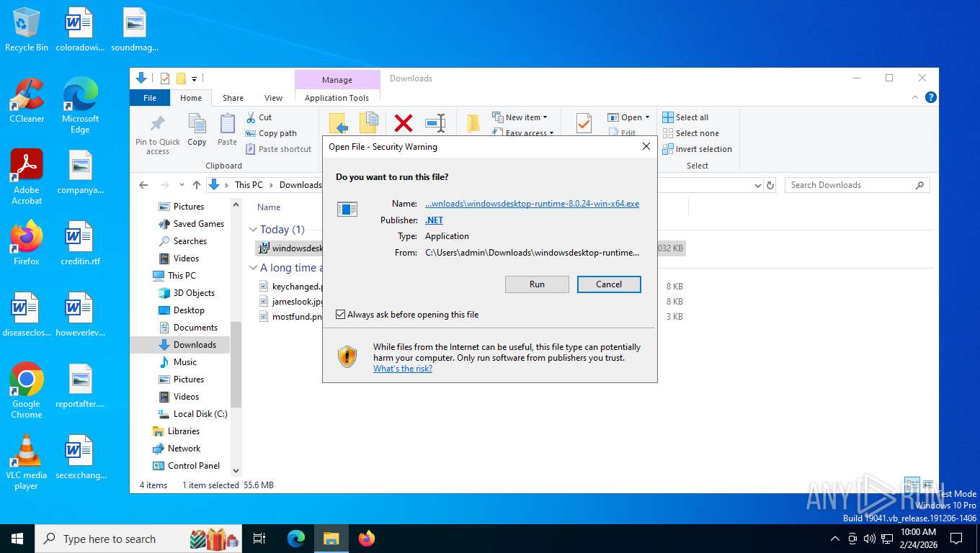The height and width of the screenshot is (553, 980).
Task: Click Invert selection in the ribbon
Action: coord(697,149)
